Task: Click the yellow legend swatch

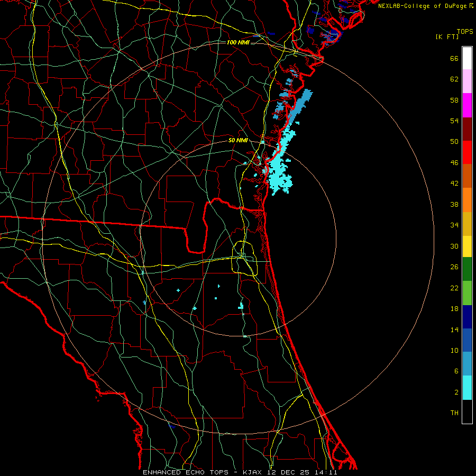Action: (467, 246)
